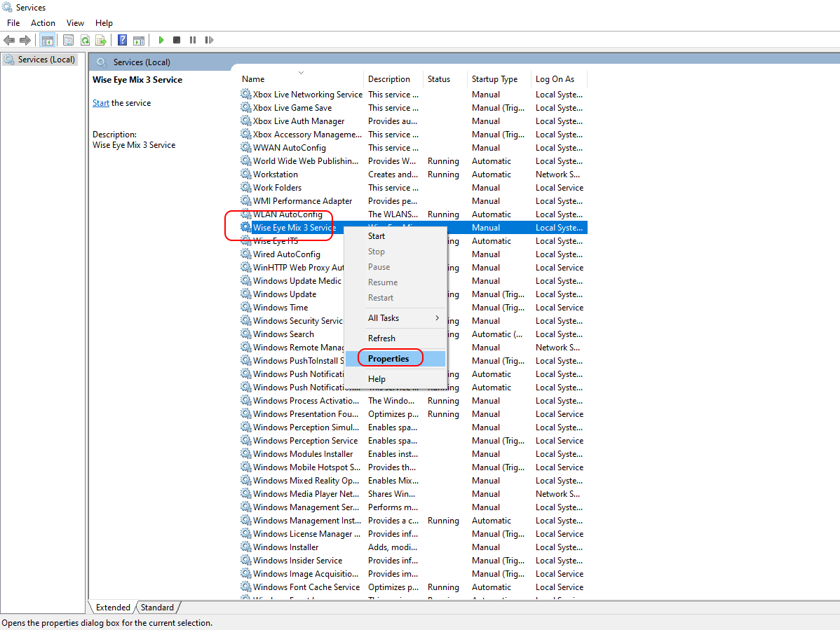Switch to the Extended tab
The width and height of the screenshot is (840, 630).
point(113,608)
